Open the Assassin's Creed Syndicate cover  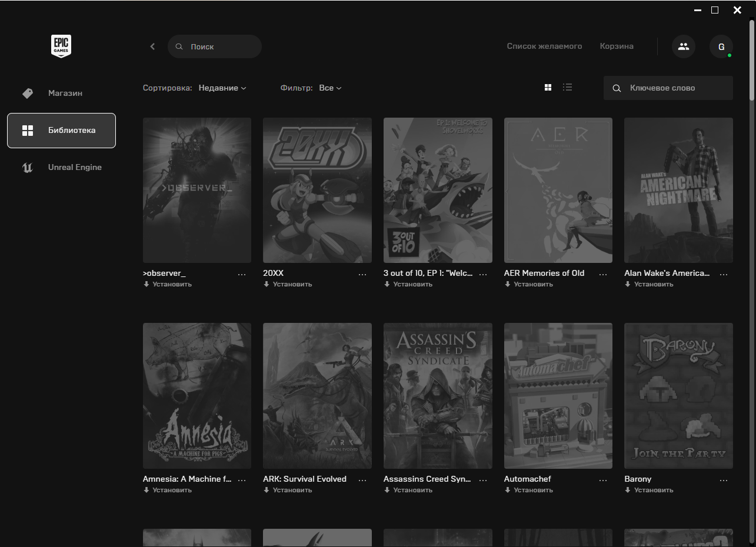point(438,396)
